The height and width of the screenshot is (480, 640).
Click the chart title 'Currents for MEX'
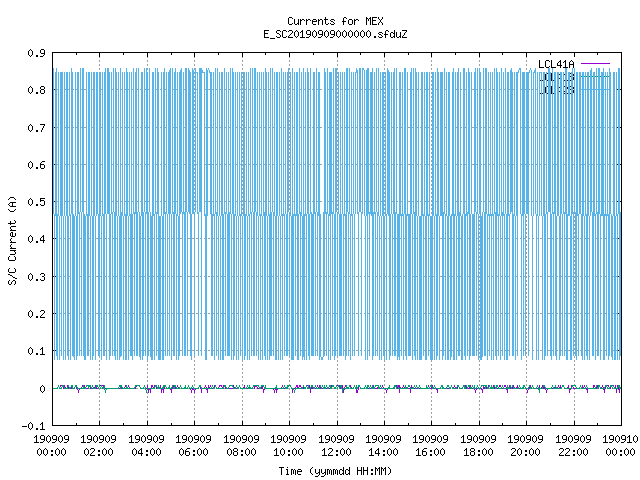pos(335,21)
